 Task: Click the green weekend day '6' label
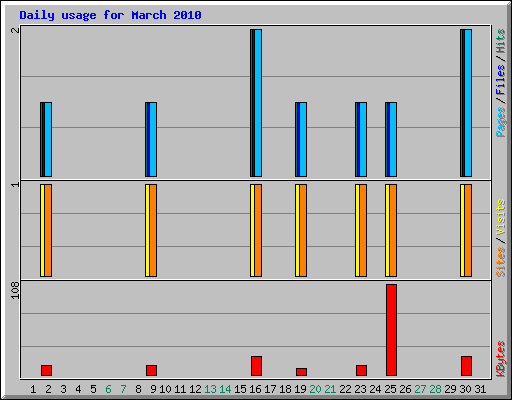108,389
